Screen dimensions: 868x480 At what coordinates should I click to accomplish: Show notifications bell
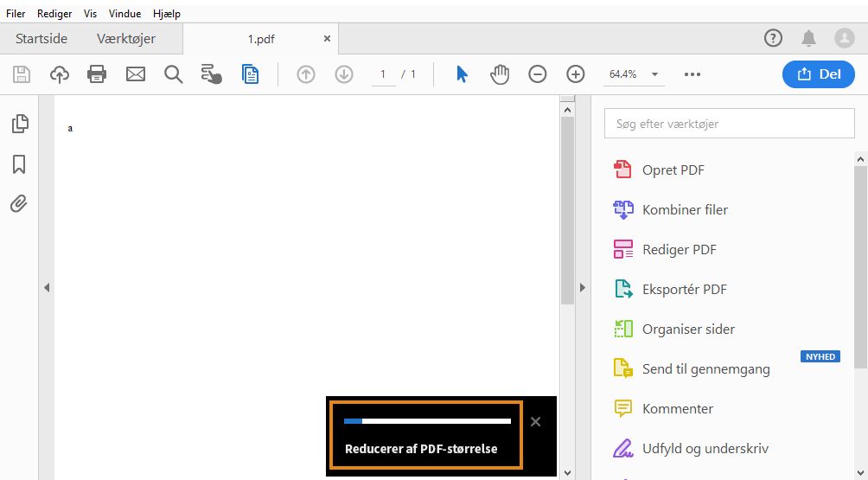(x=808, y=38)
